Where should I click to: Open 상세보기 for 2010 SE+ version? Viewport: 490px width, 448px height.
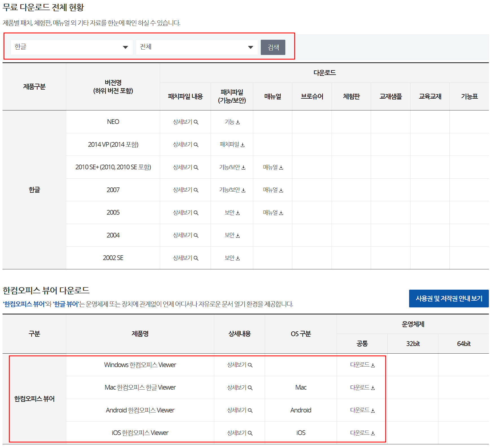coord(186,167)
